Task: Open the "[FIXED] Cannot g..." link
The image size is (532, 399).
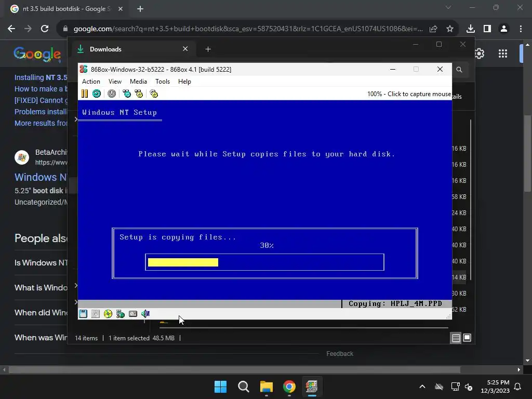Action: point(41,100)
